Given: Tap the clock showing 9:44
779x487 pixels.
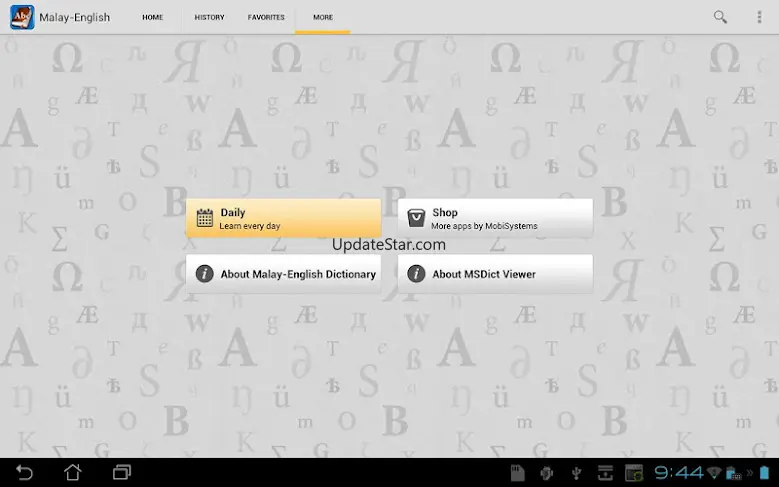Looking at the screenshot, I should click(678, 472).
